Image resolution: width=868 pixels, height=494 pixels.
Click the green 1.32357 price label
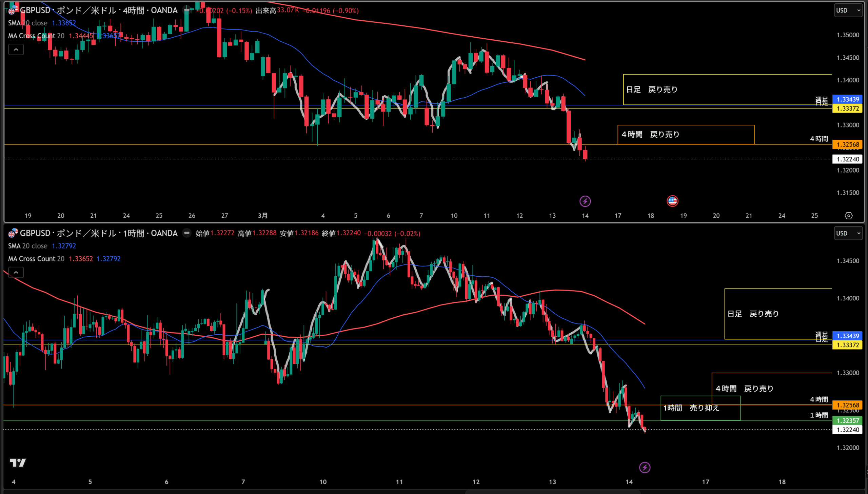tap(847, 421)
